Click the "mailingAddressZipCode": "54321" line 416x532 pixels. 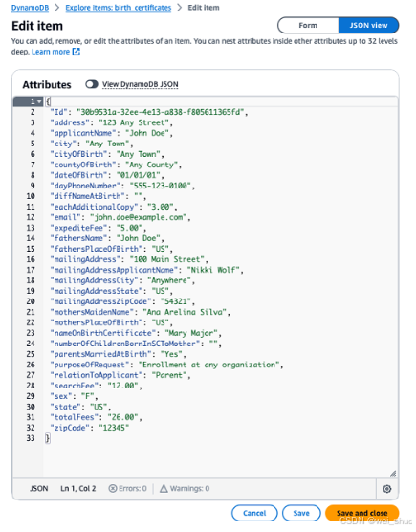(x=122, y=301)
